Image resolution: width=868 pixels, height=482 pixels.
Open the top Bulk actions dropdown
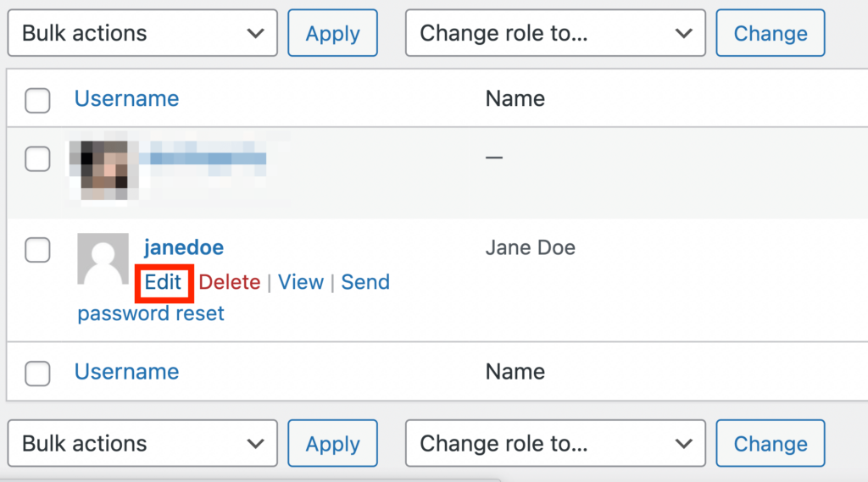pyautogui.click(x=142, y=34)
